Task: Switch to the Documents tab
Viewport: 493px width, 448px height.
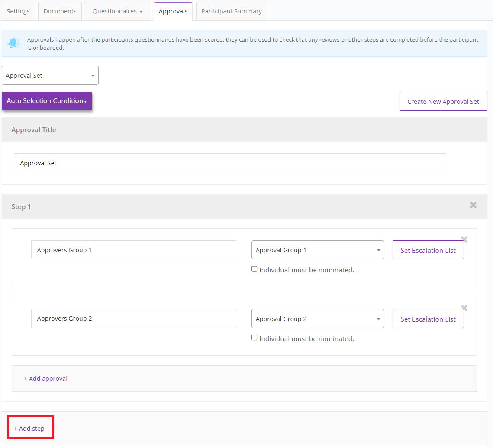Action: tap(60, 11)
